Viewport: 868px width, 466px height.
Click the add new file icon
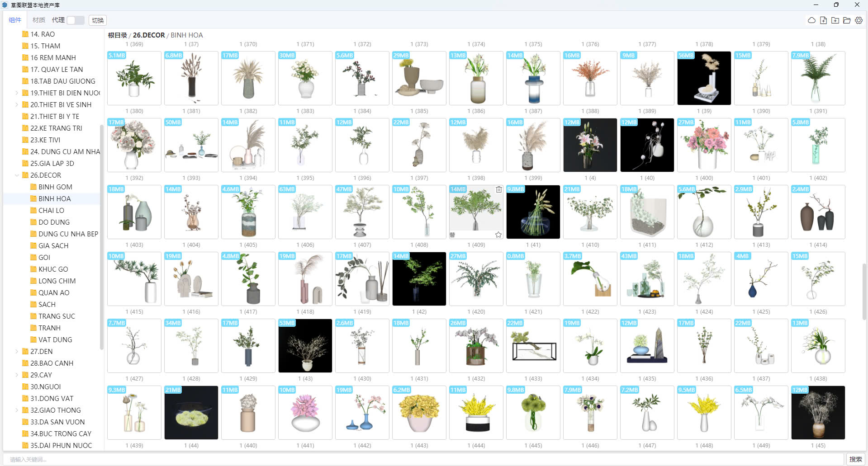823,20
